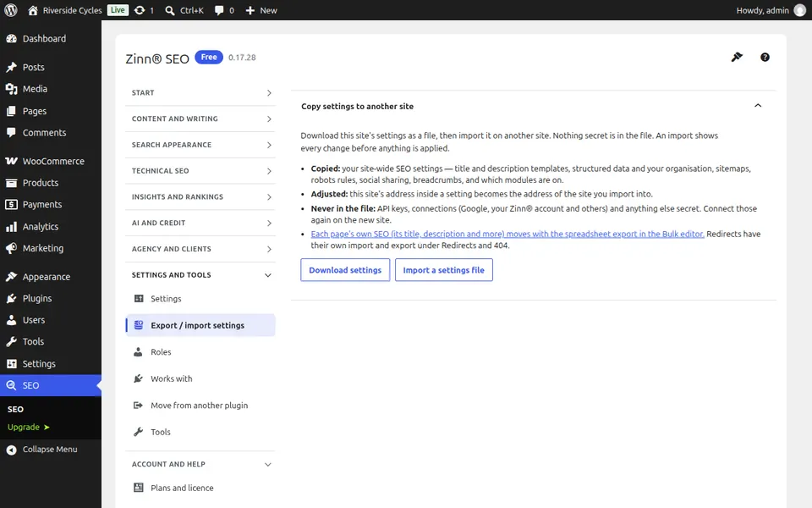
Task: Select Export / import settings item
Action: pos(200,325)
